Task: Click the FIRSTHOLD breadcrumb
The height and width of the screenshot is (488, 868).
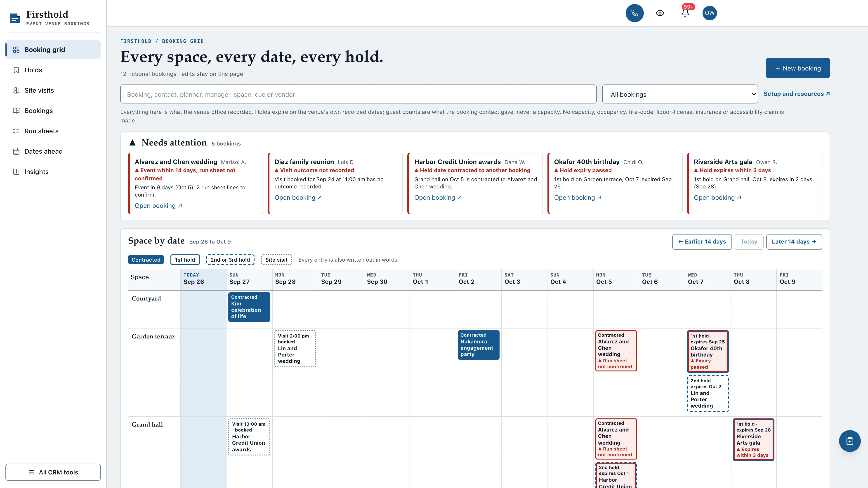Action: (x=136, y=41)
